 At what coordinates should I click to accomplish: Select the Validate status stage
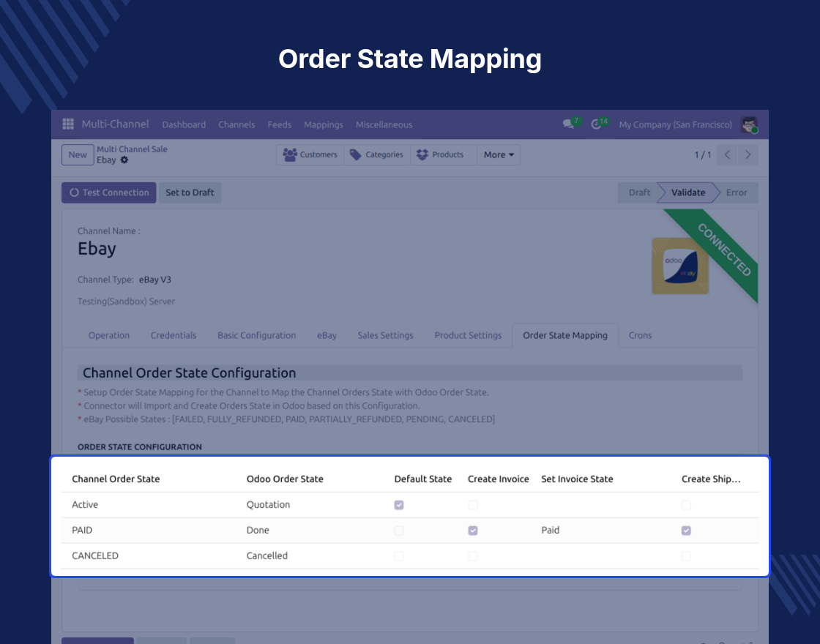point(687,192)
